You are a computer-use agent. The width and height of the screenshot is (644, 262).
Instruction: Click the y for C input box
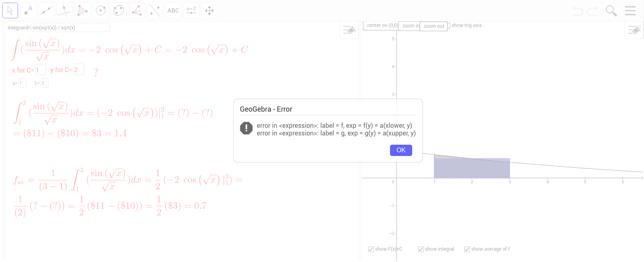78,69
